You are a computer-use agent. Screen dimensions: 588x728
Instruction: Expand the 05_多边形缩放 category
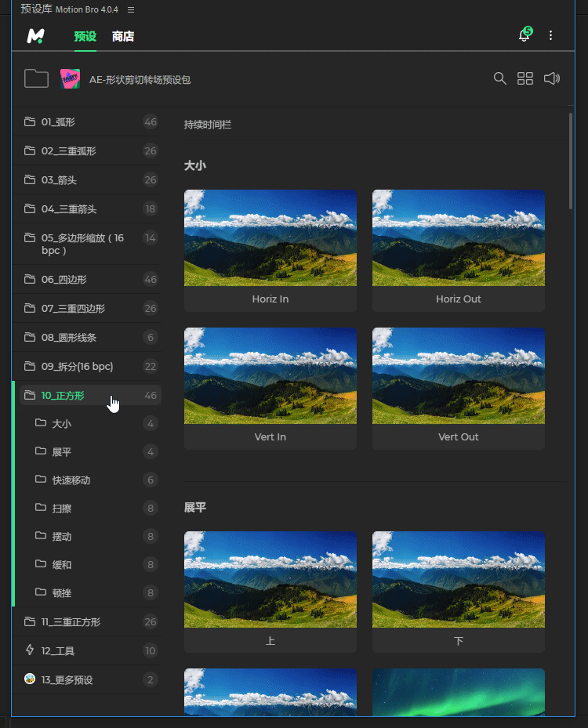pyautogui.click(x=87, y=244)
